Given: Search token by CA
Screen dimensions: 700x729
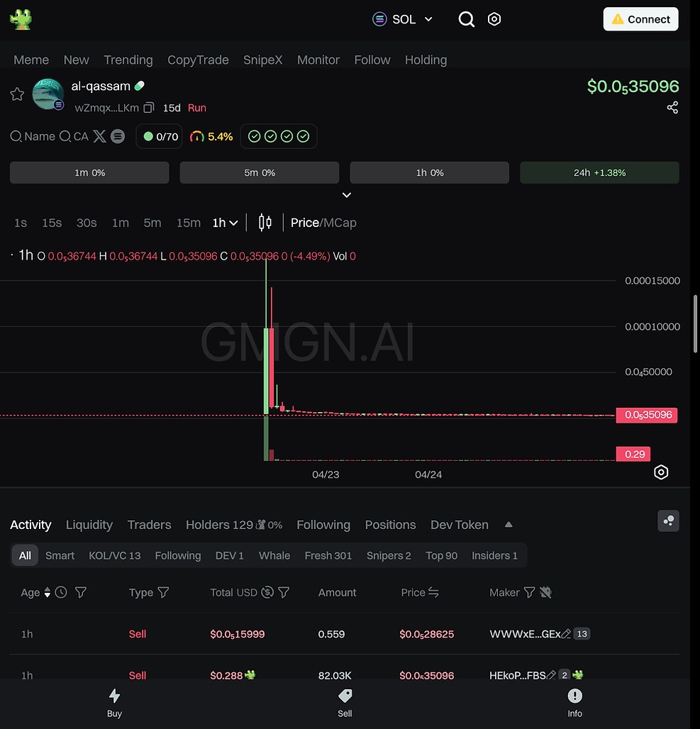Looking at the screenshot, I should pos(74,136).
